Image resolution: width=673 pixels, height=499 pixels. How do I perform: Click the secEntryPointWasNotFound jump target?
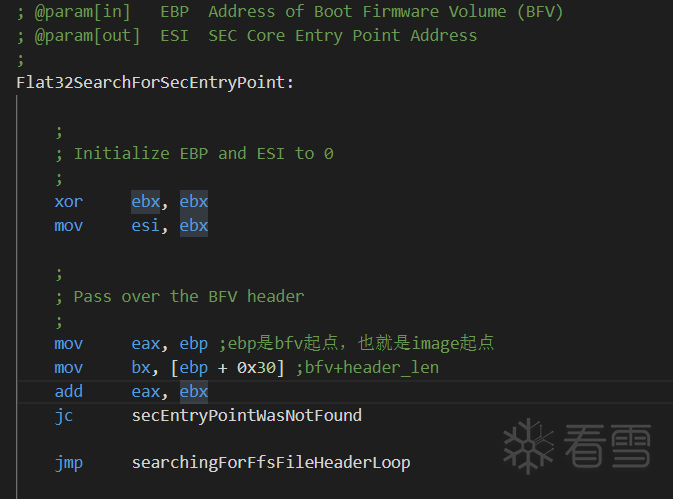(246, 415)
